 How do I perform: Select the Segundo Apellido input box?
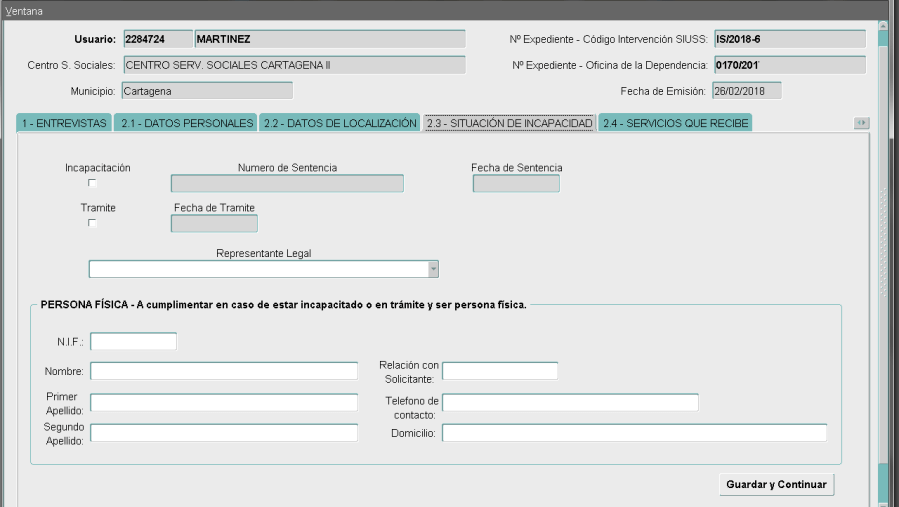coord(223,433)
